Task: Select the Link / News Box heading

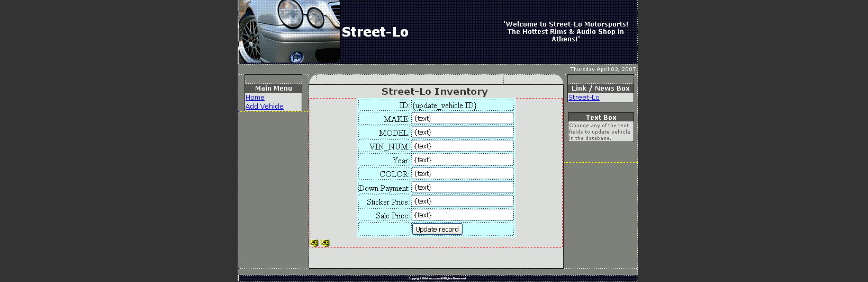Action: [601, 89]
